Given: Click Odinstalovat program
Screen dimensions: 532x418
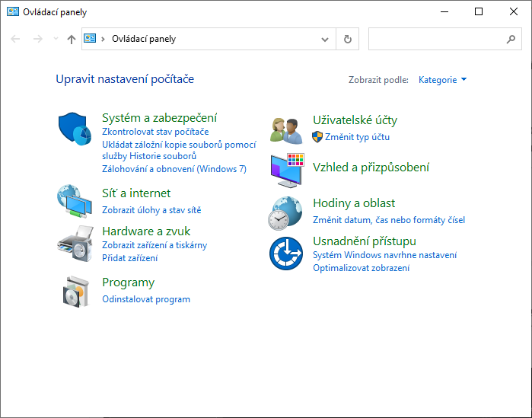Looking at the screenshot, I should 146,299.
